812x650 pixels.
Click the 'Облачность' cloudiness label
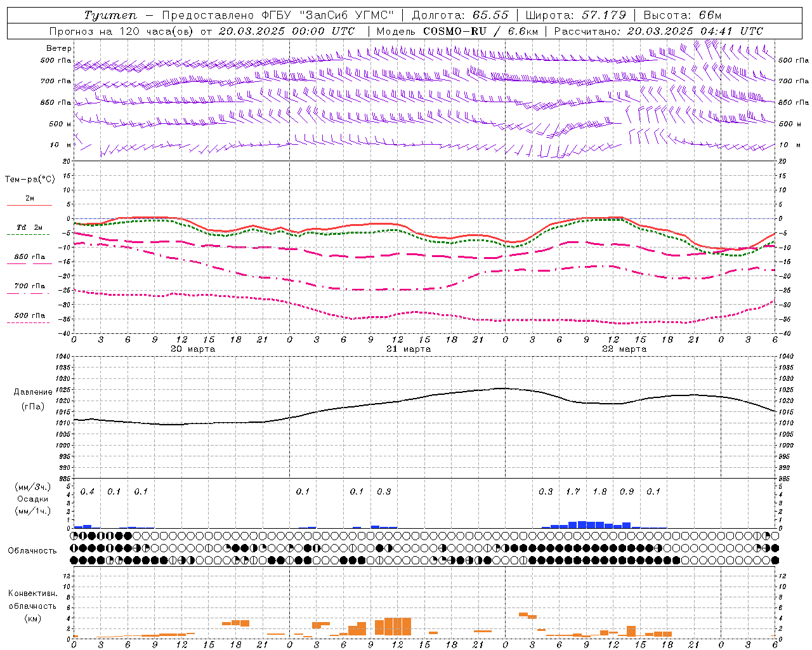pos(32,551)
